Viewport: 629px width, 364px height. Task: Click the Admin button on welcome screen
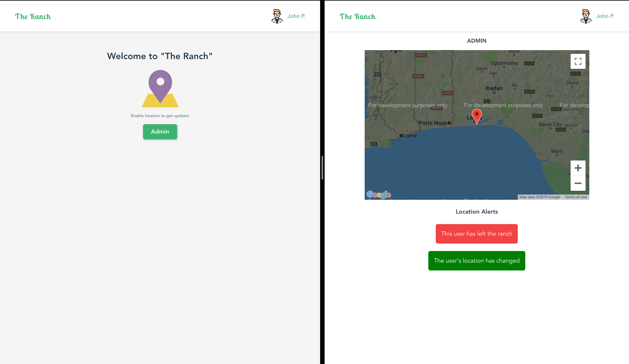pyautogui.click(x=160, y=131)
